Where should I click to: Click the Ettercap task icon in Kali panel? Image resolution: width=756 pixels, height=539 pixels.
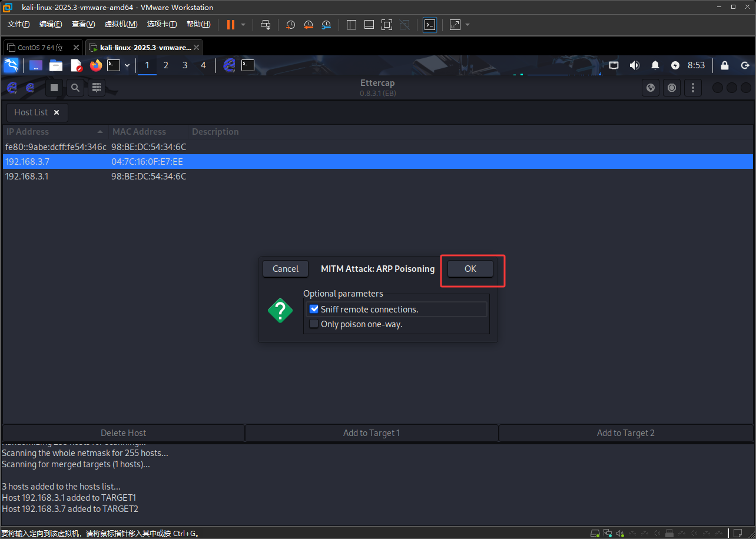[x=230, y=65]
